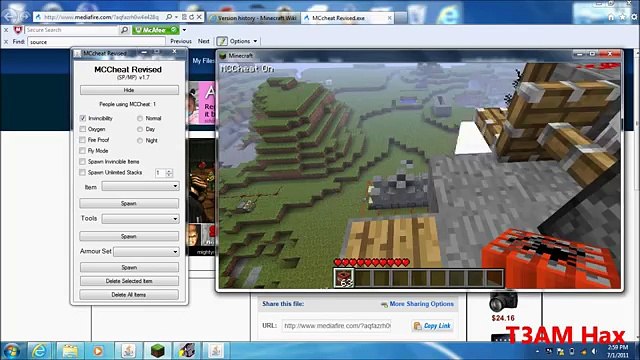This screenshot has width=640, height=360.
Task: Click the stack count stepper arrows
Action: pyautogui.click(x=169, y=173)
